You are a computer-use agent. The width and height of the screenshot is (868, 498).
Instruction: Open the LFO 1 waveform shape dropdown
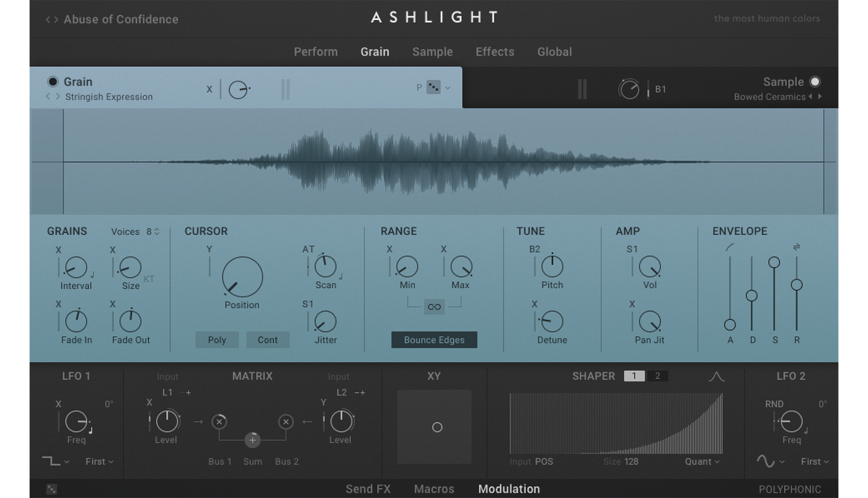tap(56, 461)
